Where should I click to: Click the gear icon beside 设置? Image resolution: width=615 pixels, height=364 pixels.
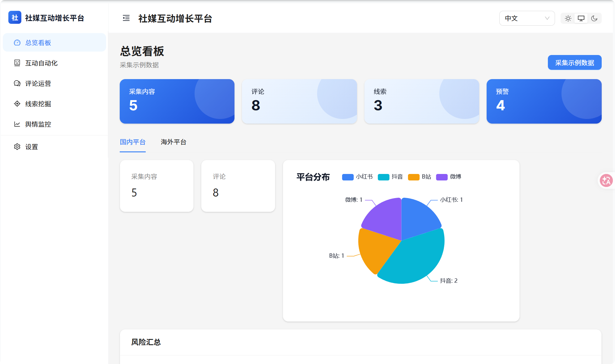[17, 147]
